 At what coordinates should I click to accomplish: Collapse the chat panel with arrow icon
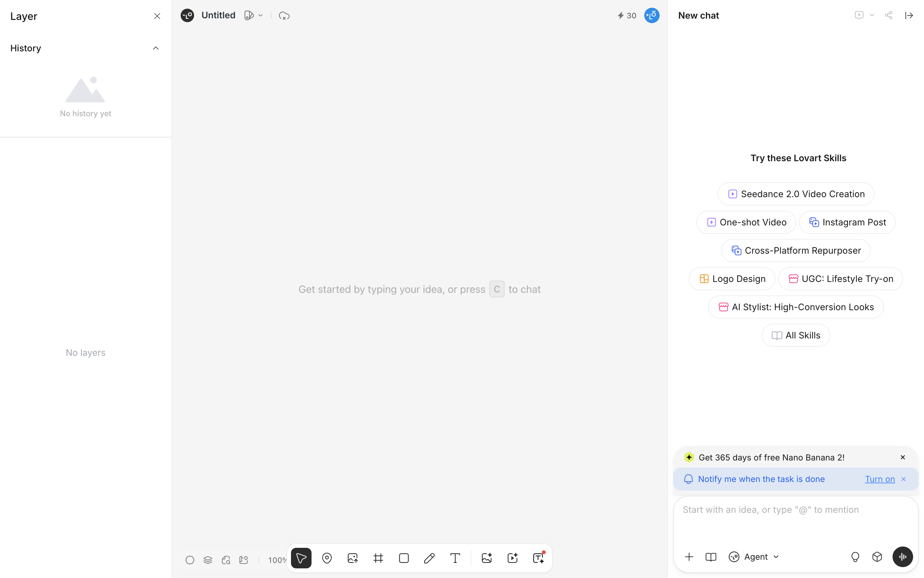909,15
